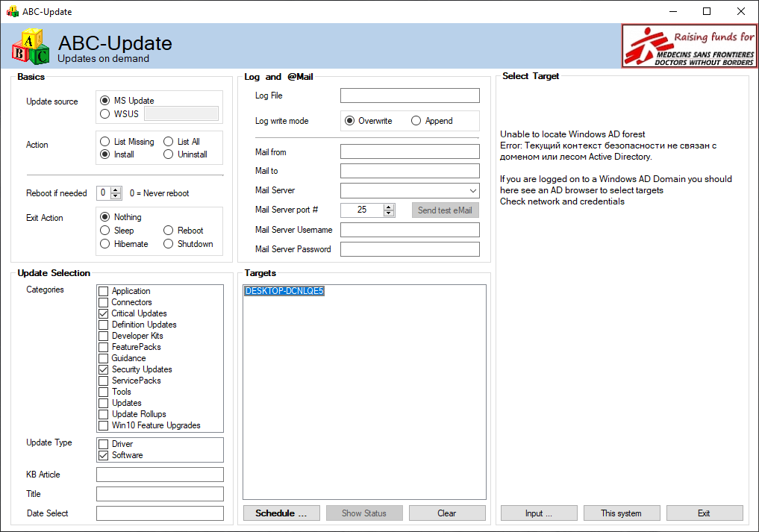The height and width of the screenshot is (532, 759).
Task: Set exit action to Shutdown
Action: pos(188,244)
